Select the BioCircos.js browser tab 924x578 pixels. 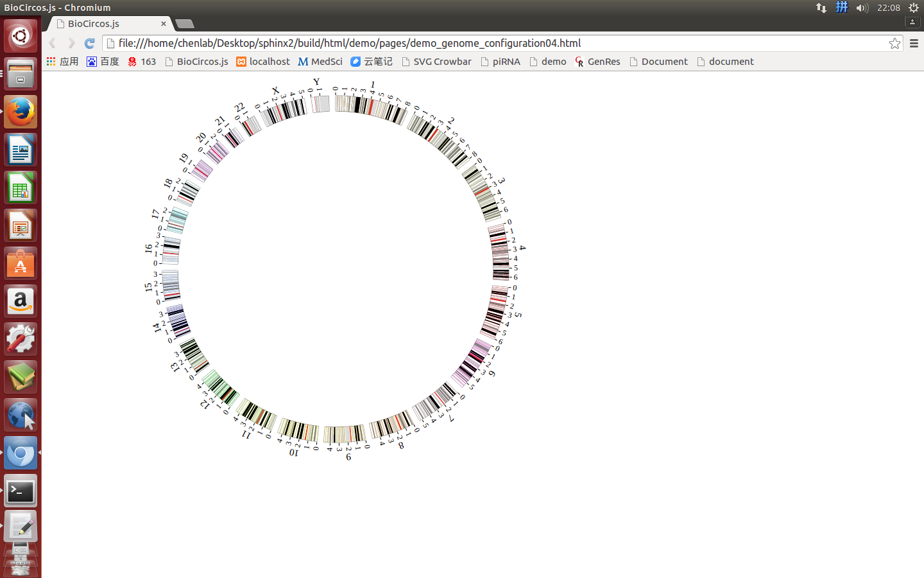tap(109, 24)
